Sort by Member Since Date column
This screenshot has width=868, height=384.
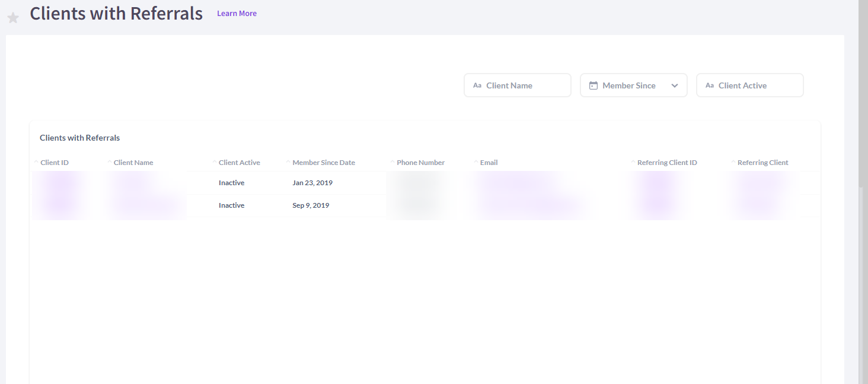coord(324,163)
